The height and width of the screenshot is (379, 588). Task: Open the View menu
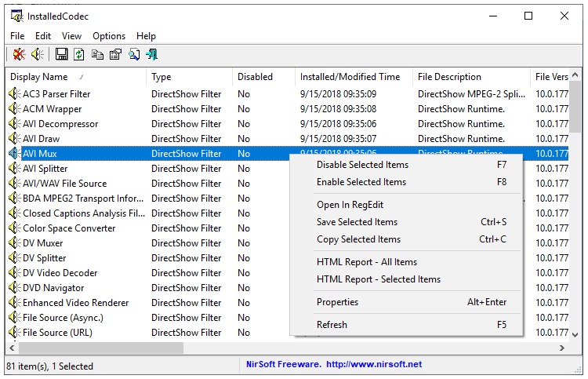coord(71,36)
